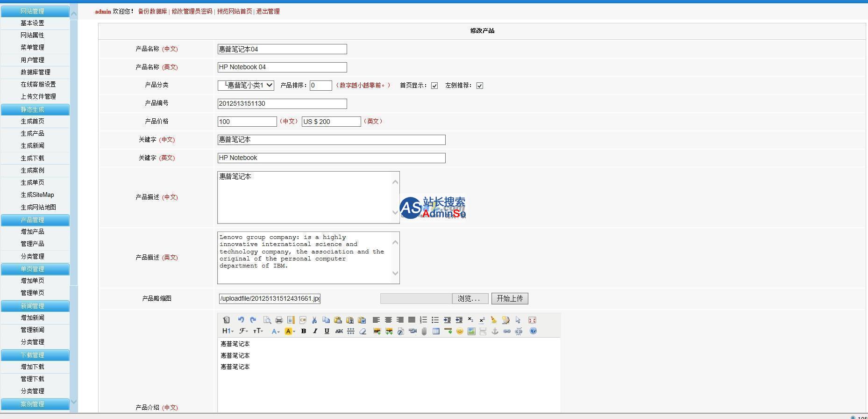Uncheck the 左侧推荐 checkbox
The width and height of the screenshot is (868, 419).
pyautogui.click(x=480, y=86)
